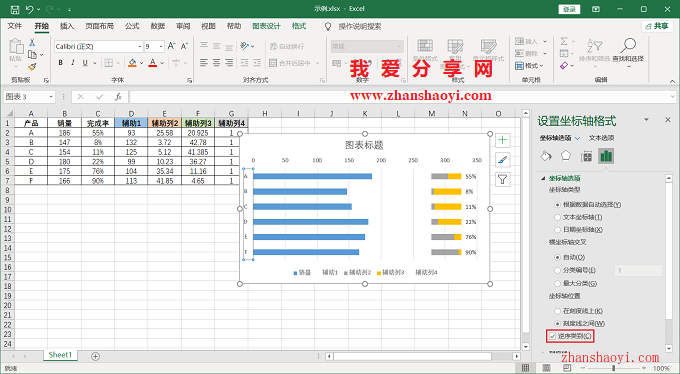The image size is (680, 374).
Task: Open the font size 9 dropdown
Action: [x=161, y=46]
